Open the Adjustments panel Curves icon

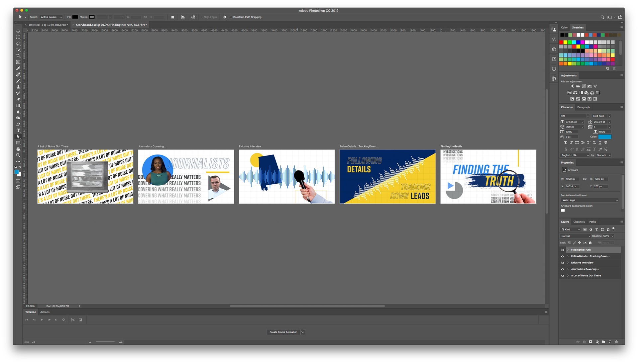[584, 86]
